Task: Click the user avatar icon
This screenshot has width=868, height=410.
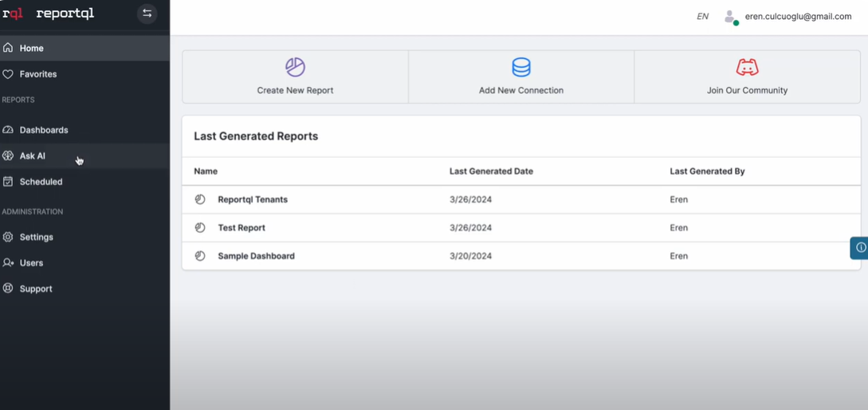Action: tap(729, 17)
